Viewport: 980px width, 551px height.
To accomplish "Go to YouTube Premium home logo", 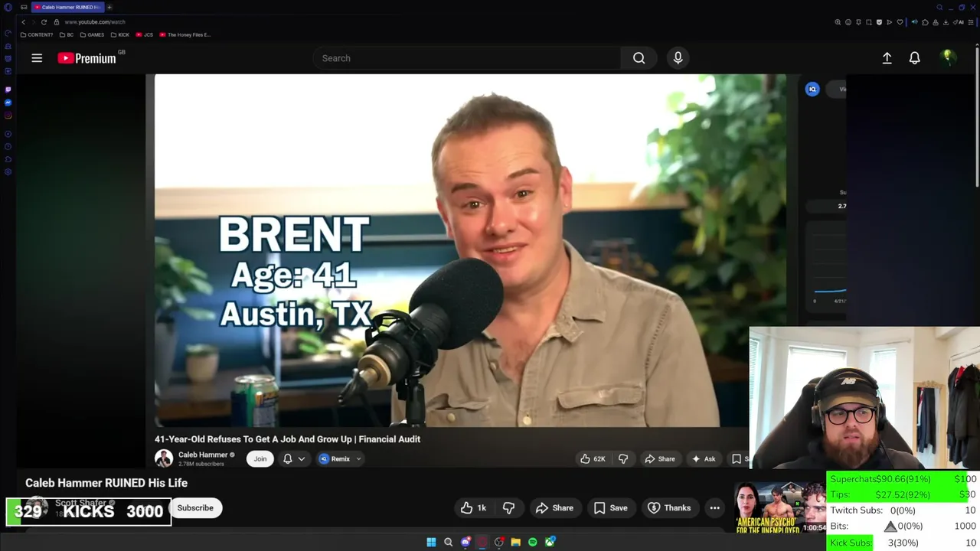I will (x=87, y=58).
